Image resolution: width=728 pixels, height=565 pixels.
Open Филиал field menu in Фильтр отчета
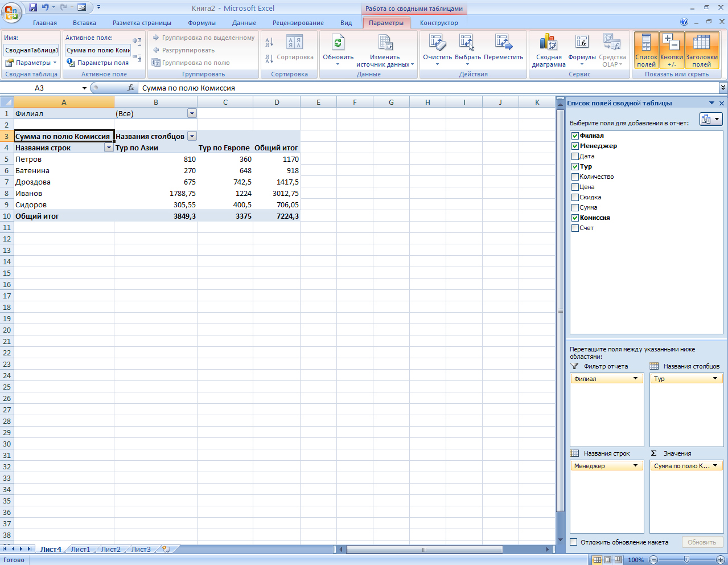pos(636,379)
